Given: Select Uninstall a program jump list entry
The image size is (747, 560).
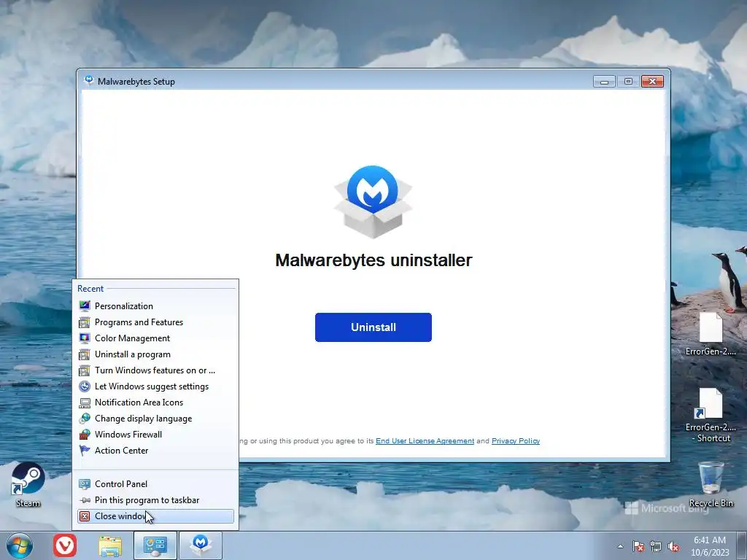Looking at the screenshot, I should click(155, 354).
